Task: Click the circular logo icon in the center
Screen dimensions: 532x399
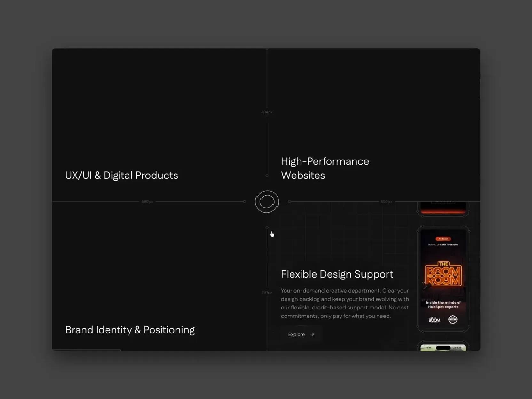Action: point(267,202)
